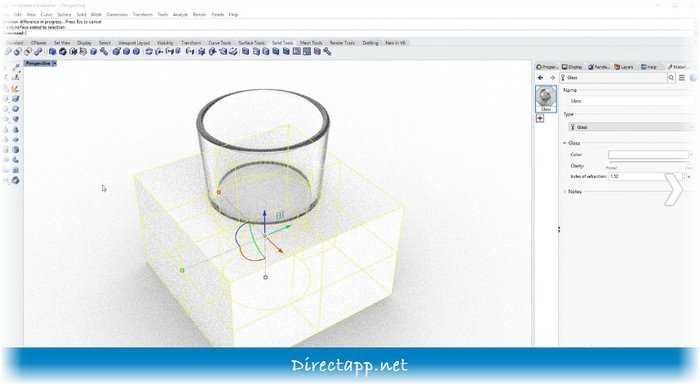The image size is (700, 385).
Task: Open the Mesh Tools toolbar tab
Action: click(x=311, y=43)
